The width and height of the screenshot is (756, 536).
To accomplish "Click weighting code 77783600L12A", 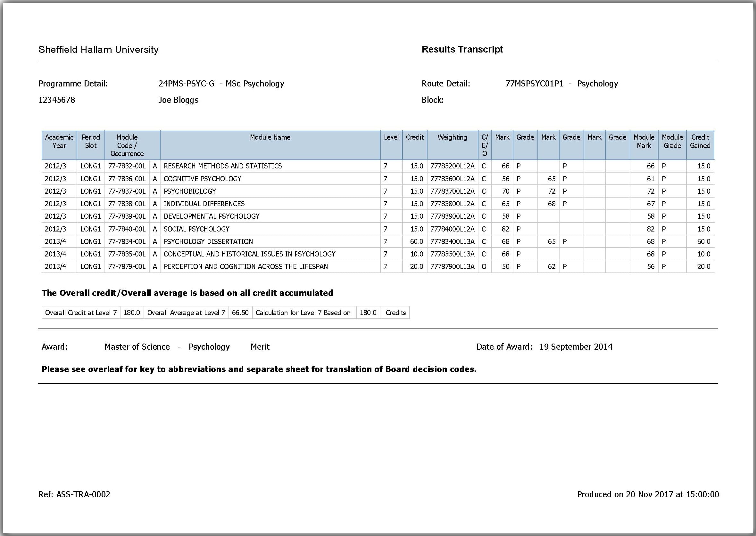I will pyautogui.click(x=452, y=179).
